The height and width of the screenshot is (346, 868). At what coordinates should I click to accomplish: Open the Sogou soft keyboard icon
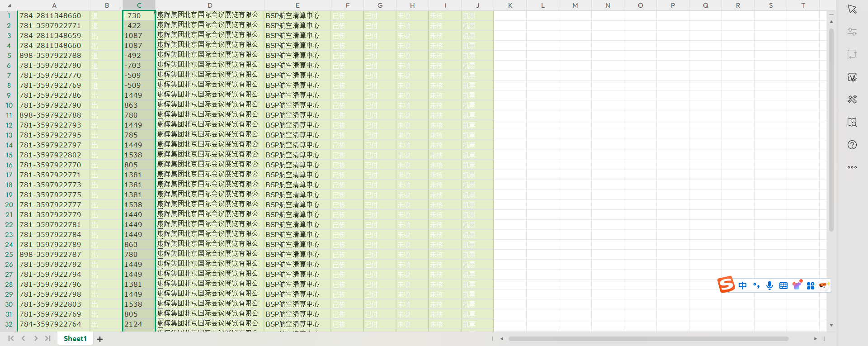click(x=783, y=285)
